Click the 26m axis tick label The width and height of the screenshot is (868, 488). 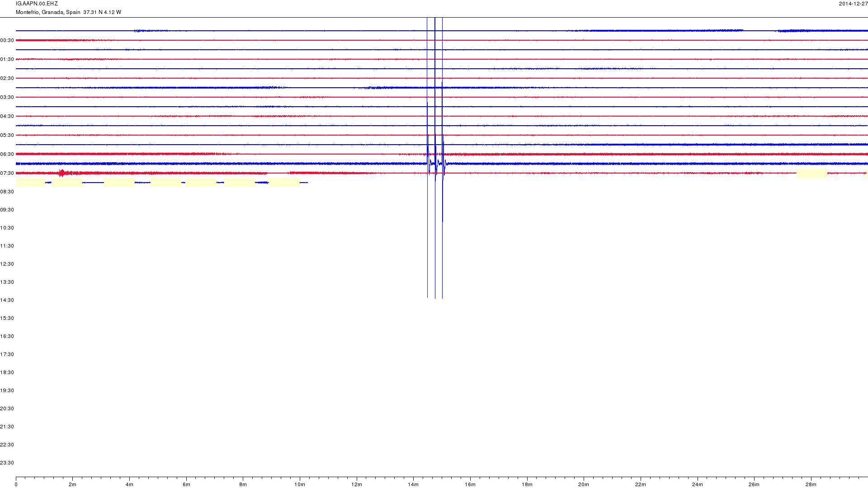754,484
